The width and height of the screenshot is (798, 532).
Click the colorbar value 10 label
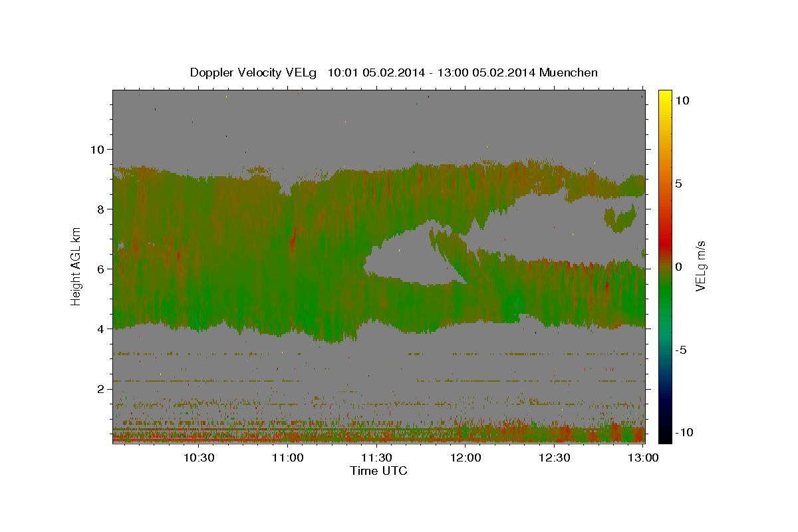682,100
